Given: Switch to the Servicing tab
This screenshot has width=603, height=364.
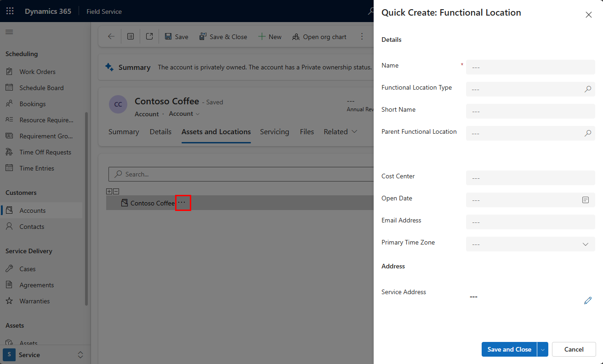Looking at the screenshot, I should tap(274, 132).
